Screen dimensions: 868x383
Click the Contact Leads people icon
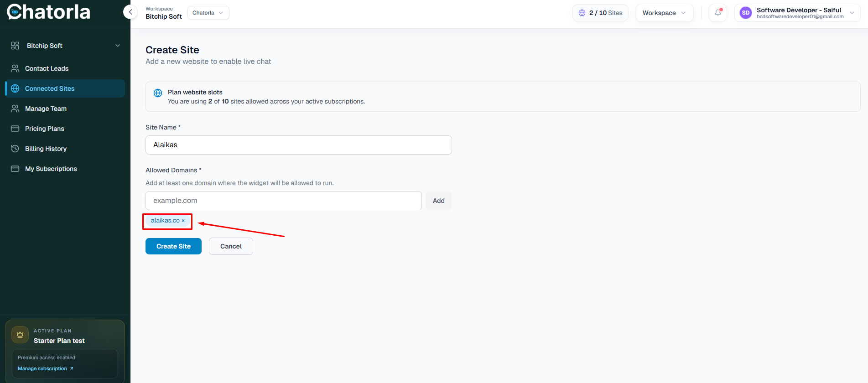[15, 68]
